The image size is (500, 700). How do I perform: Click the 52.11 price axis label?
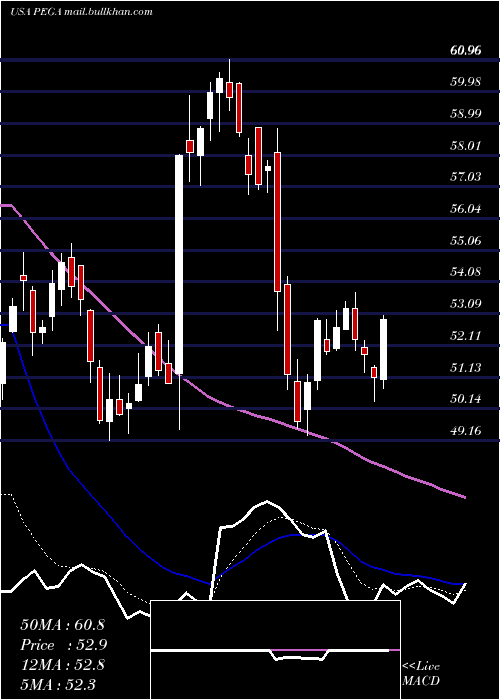click(x=466, y=336)
